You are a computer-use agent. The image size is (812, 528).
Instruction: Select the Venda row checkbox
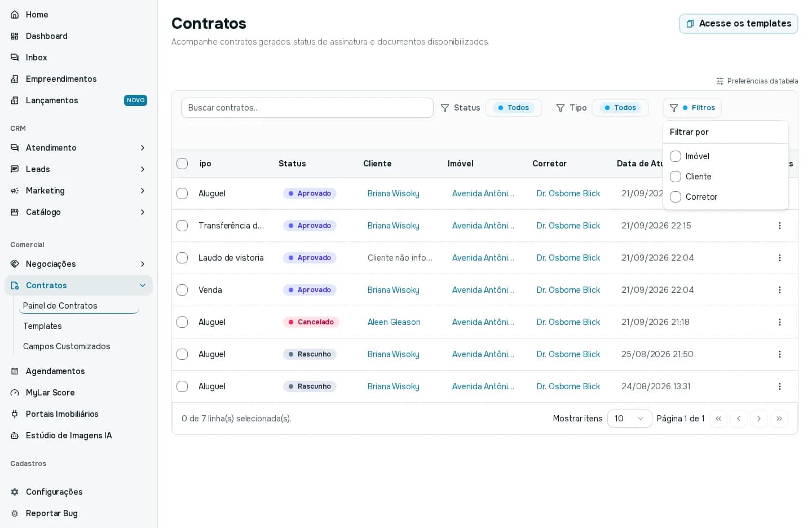click(x=182, y=290)
